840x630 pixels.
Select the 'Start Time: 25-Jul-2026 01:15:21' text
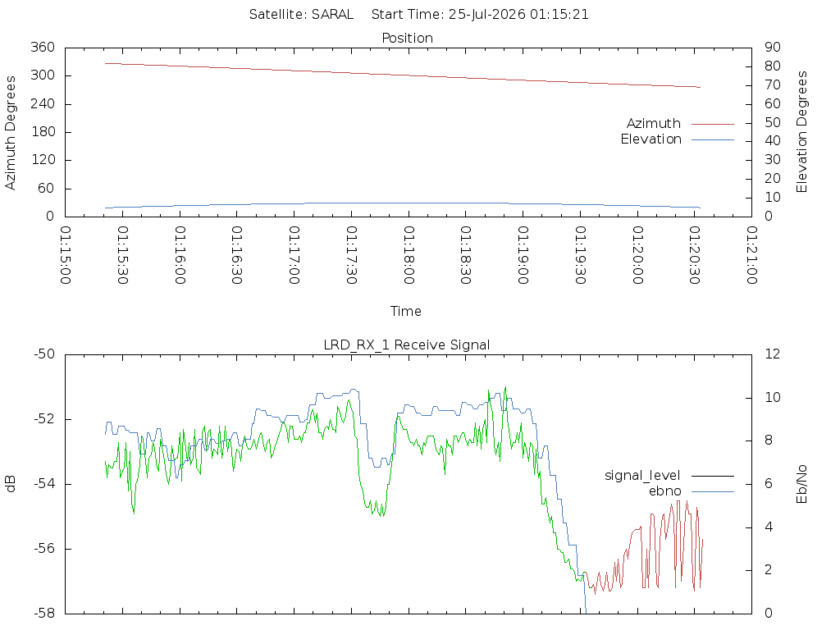[480, 15]
